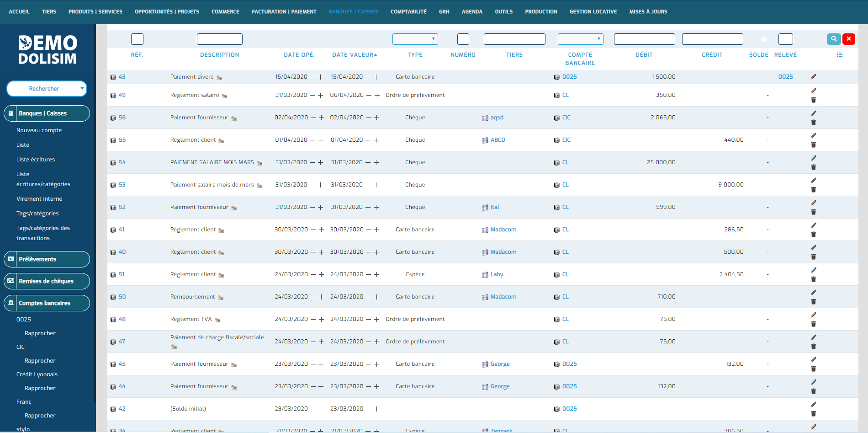The height and width of the screenshot is (433, 868).
Task: Click the Comptes bancaires sidebar icon
Action: click(x=11, y=303)
